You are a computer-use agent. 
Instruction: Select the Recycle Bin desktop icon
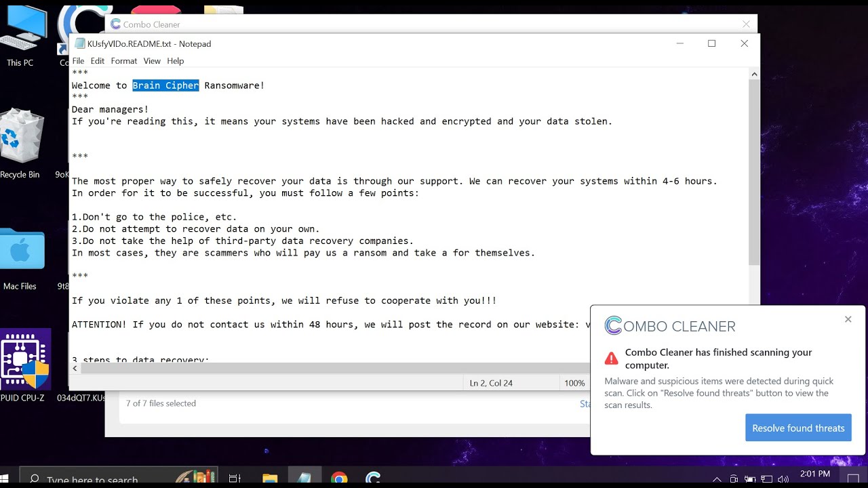20,144
